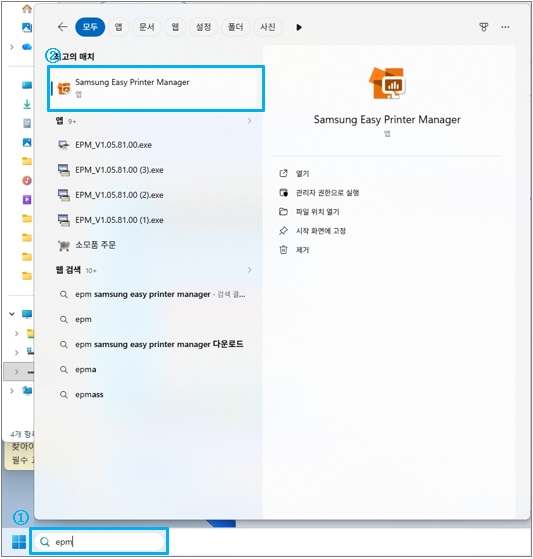This screenshot has height=559, width=533.
Task: Open OneDrive cloud icon in File Explorer sidebar
Action: [27, 47]
